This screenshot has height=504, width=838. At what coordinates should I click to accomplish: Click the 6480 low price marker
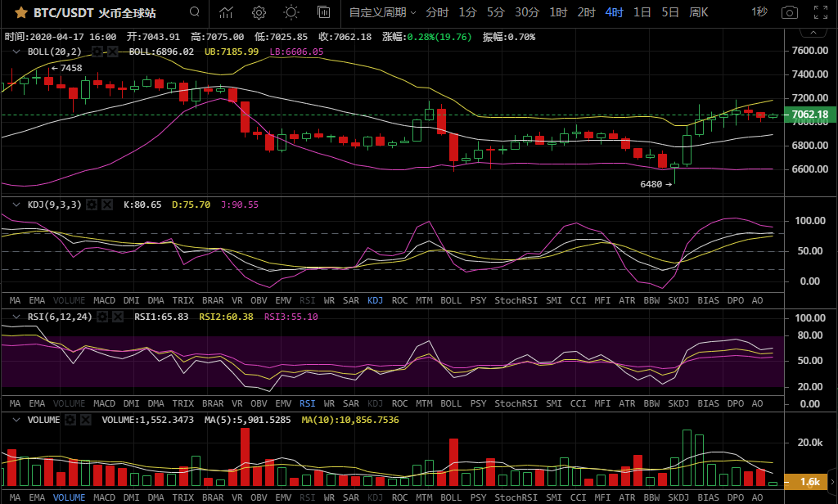(x=656, y=184)
